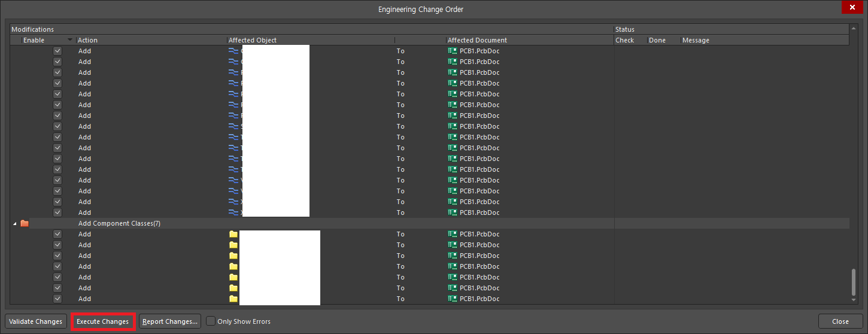Click yellow folder icon in last component class row
This screenshot has height=334, width=868.
tap(233, 299)
